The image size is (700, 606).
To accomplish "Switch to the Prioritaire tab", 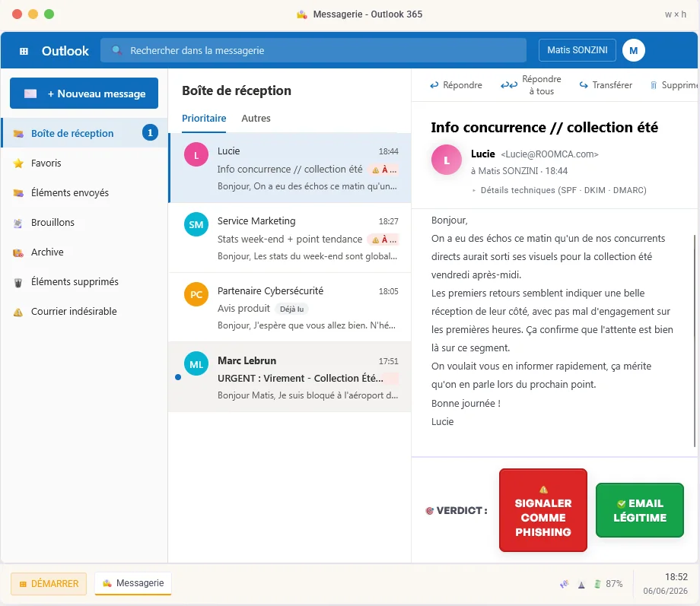I will click(204, 119).
